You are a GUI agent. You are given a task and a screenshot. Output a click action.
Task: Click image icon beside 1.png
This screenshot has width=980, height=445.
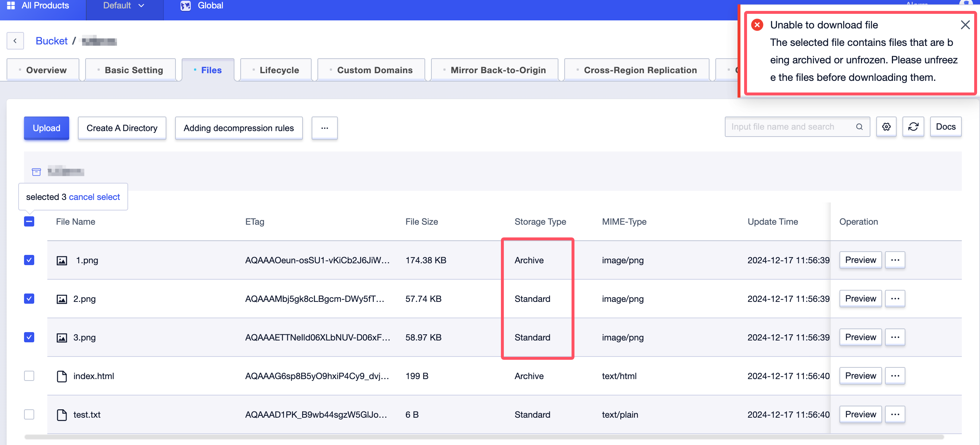point(62,260)
